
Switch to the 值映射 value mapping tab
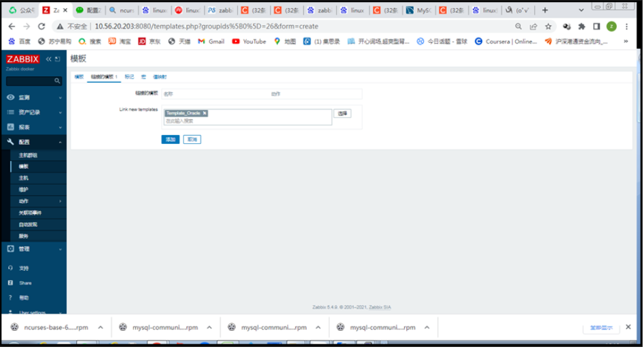(160, 77)
